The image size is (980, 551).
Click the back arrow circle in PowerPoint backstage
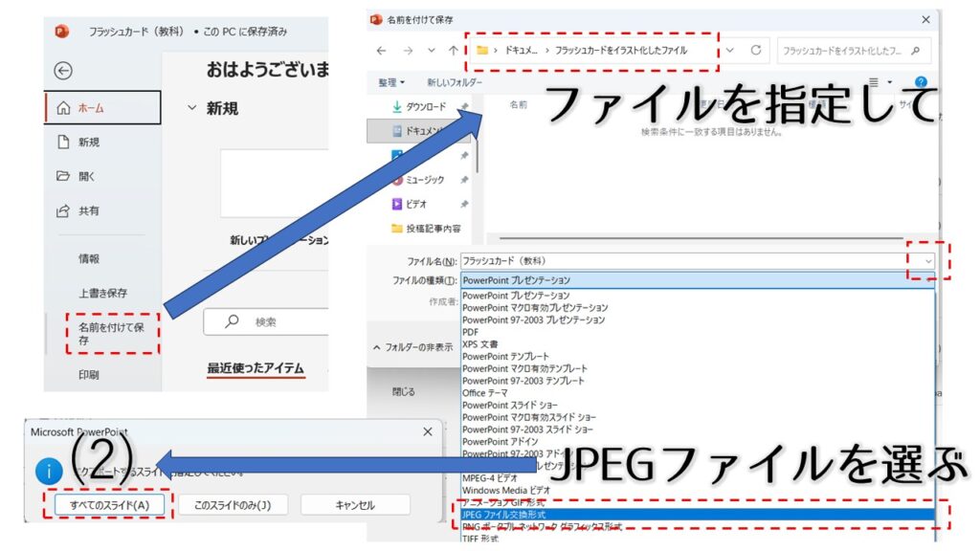(x=63, y=70)
